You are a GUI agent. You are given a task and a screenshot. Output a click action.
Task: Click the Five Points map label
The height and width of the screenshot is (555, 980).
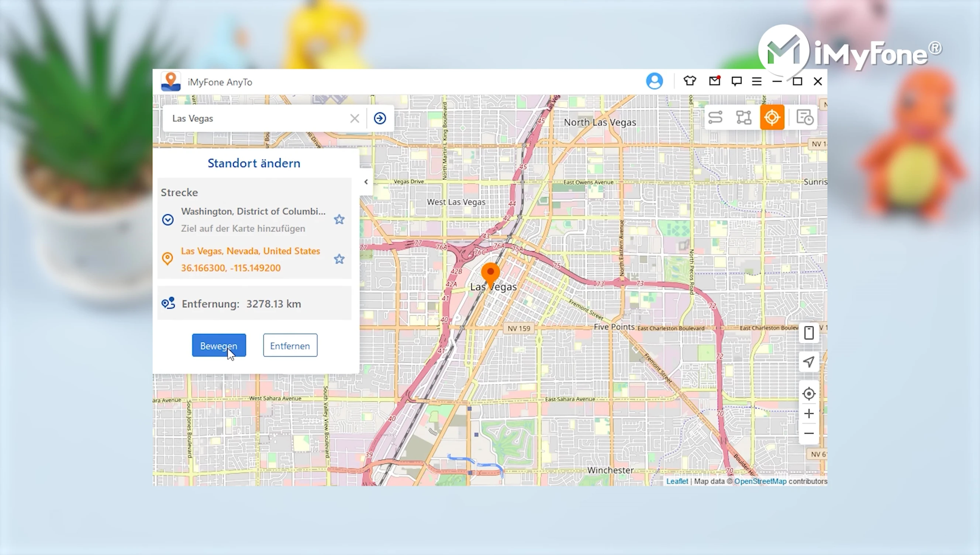pos(614,327)
